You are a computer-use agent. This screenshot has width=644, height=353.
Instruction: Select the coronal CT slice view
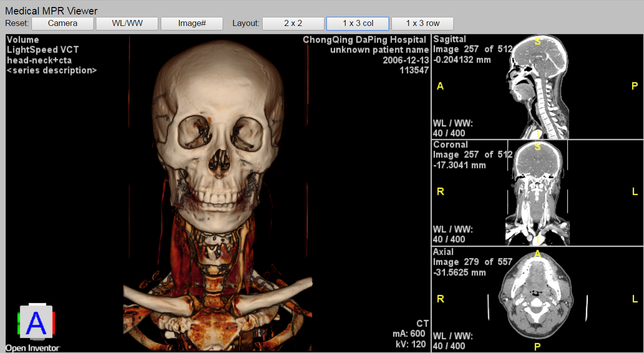[x=537, y=195]
